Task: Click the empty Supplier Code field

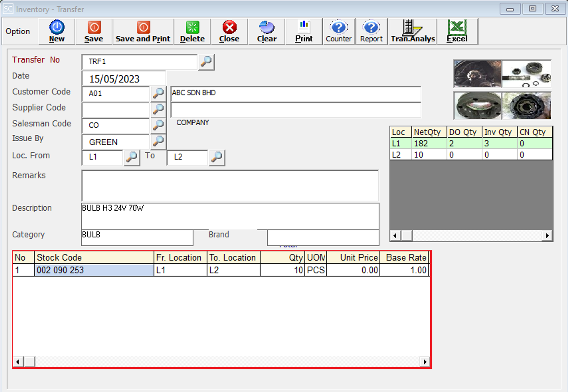Action: 116,110
